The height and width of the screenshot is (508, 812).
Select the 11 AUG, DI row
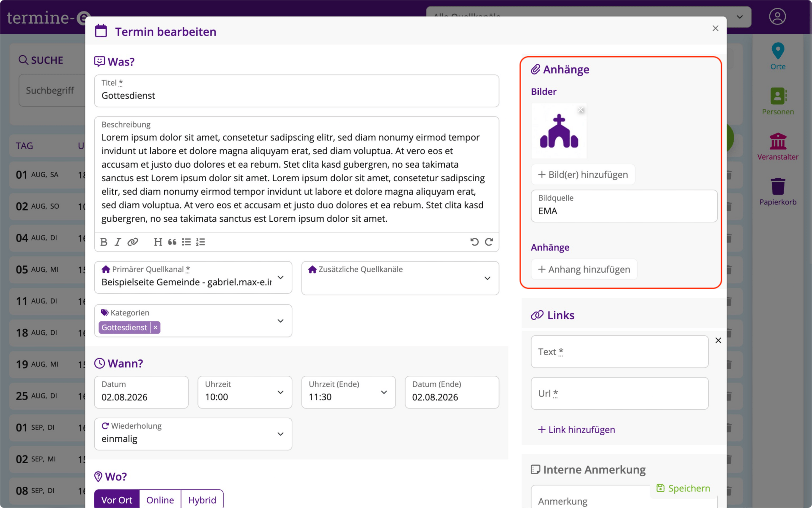pos(47,301)
